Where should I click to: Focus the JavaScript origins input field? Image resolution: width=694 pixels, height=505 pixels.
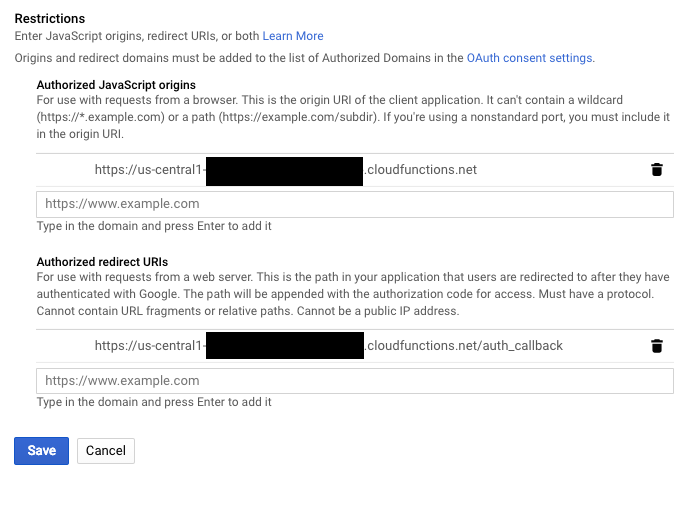pos(354,204)
